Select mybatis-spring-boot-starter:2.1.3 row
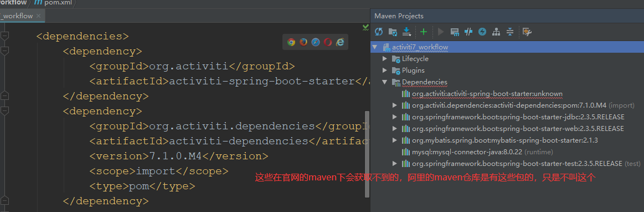This screenshot has width=644, height=212. pyautogui.click(x=505, y=140)
